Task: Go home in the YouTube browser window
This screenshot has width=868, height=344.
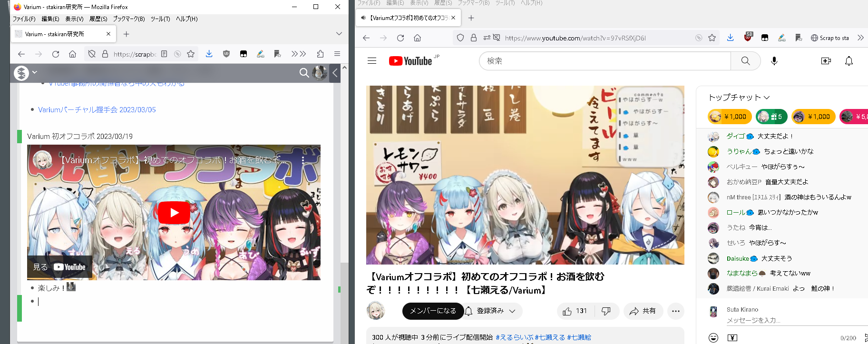Action: pyautogui.click(x=417, y=38)
